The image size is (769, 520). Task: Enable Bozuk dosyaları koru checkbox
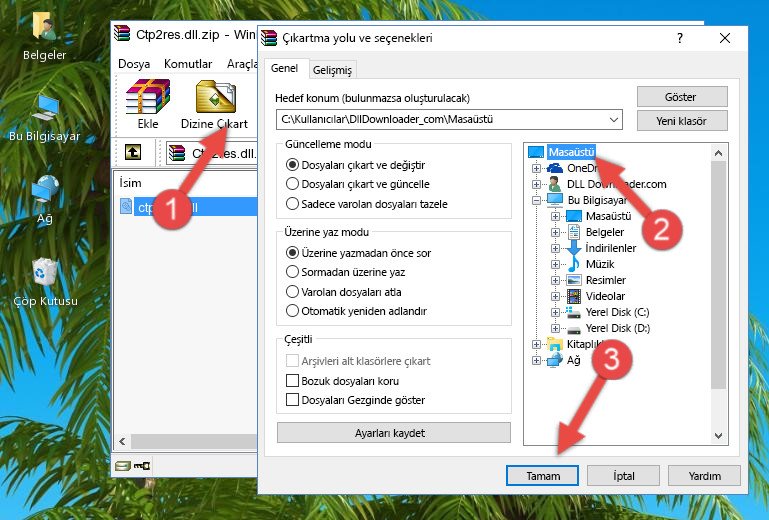coord(292,381)
